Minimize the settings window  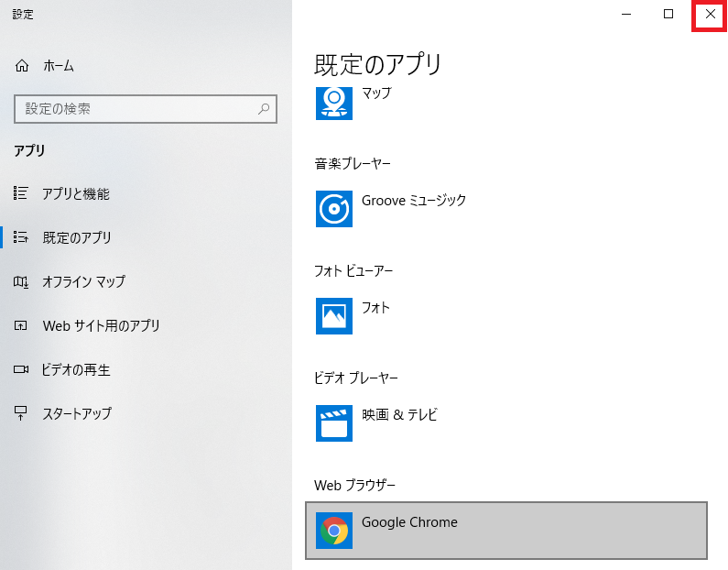coord(626,14)
